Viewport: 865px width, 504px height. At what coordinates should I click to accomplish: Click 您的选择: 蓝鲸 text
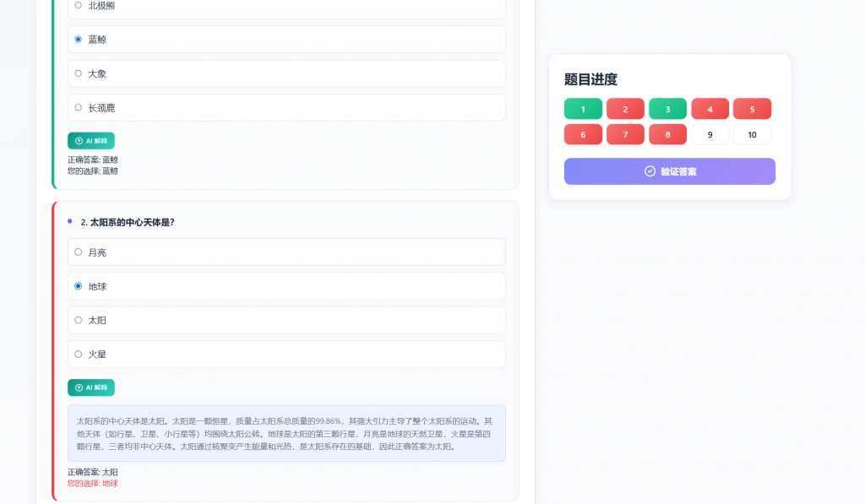[x=93, y=171]
